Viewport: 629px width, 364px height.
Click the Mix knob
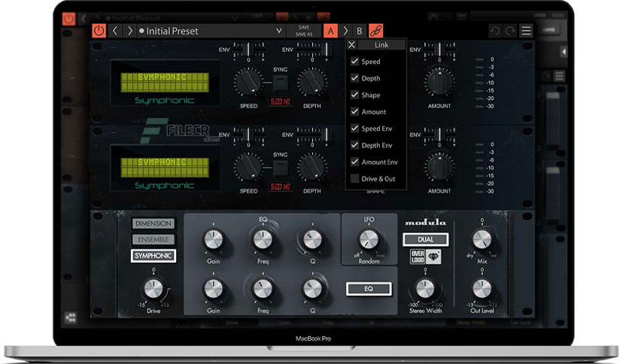[482, 239]
